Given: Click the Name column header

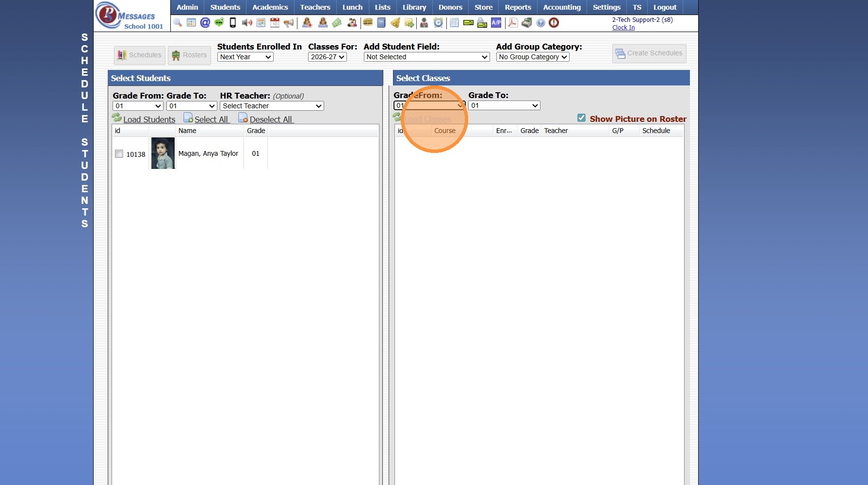Looking at the screenshot, I should (x=210, y=131).
